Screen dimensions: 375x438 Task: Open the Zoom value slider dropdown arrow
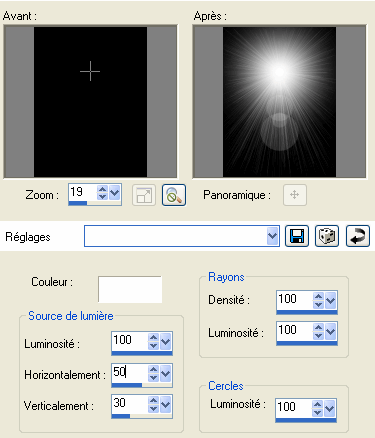pyautogui.click(x=114, y=193)
